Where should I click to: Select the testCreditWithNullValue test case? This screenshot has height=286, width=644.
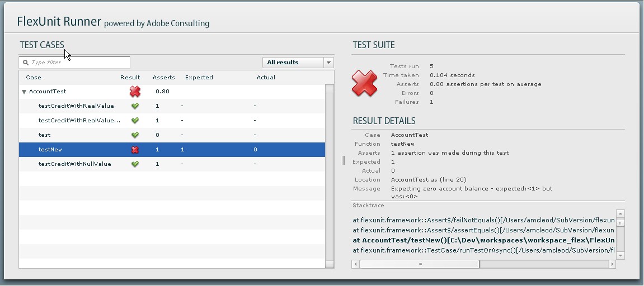[x=172, y=164]
